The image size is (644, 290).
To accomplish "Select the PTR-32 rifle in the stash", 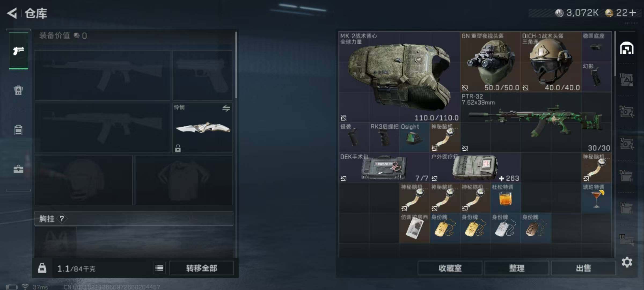I will (x=536, y=122).
